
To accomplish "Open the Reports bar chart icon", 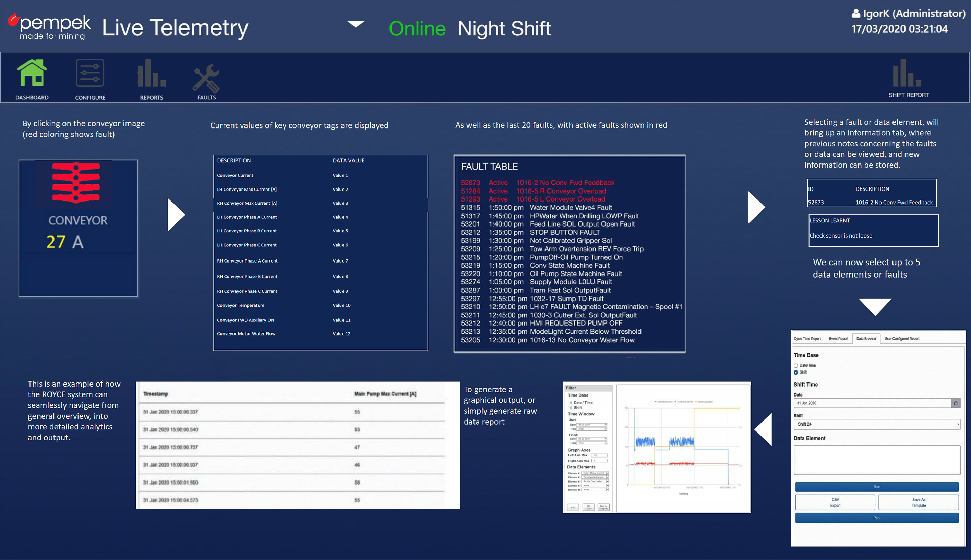I will click(152, 73).
